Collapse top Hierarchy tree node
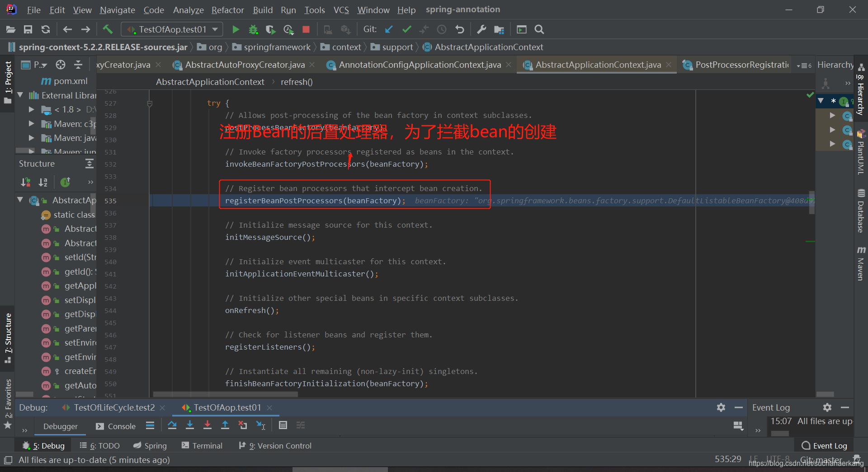This screenshot has height=472, width=868. click(x=821, y=101)
